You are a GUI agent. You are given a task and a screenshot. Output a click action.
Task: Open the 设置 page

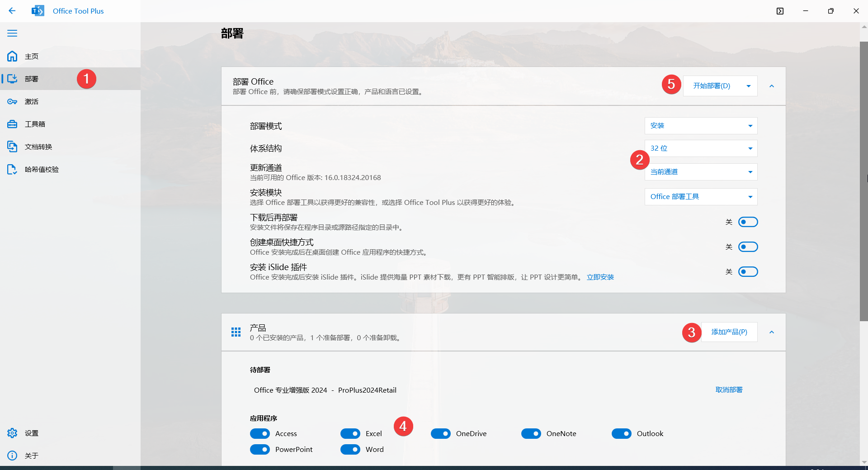tap(70, 433)
